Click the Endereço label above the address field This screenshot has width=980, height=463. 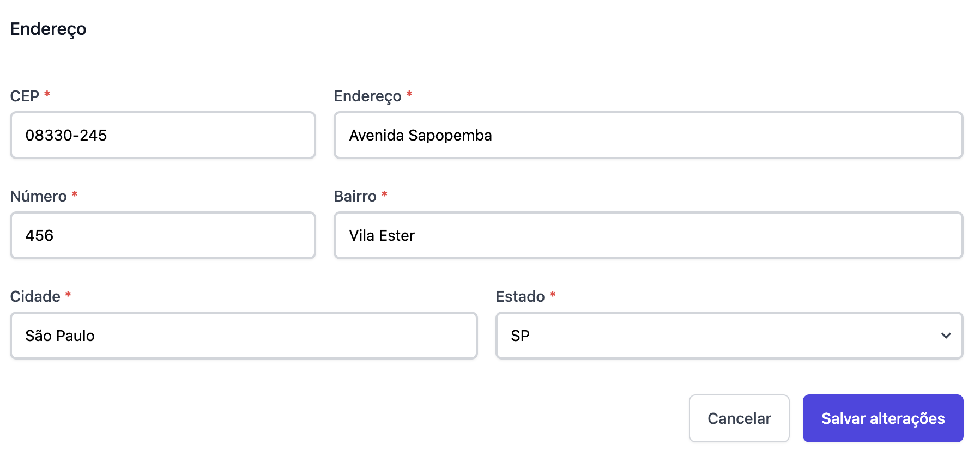pyautogui.click(x=367, y=96)
